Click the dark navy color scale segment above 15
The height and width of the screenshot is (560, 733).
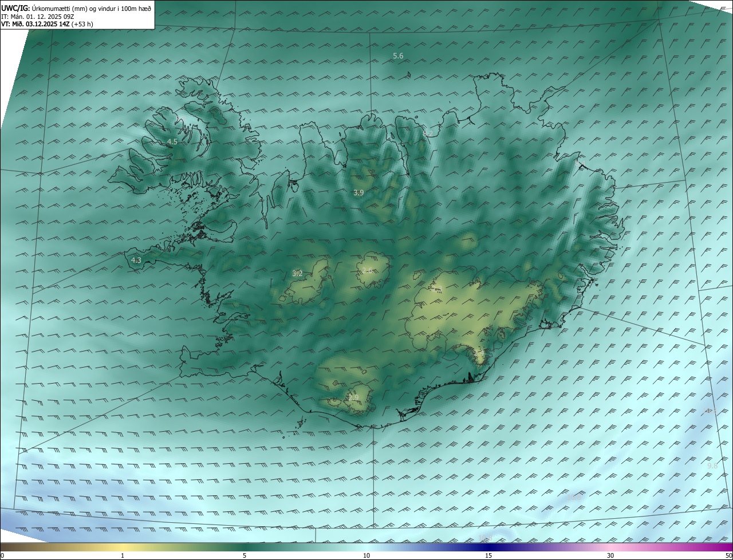[x=488, y=547]
